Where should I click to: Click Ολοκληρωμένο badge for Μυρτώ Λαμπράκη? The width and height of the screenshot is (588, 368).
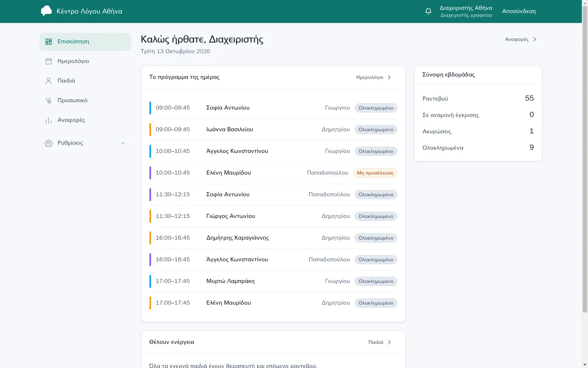[x=376, y=281]
